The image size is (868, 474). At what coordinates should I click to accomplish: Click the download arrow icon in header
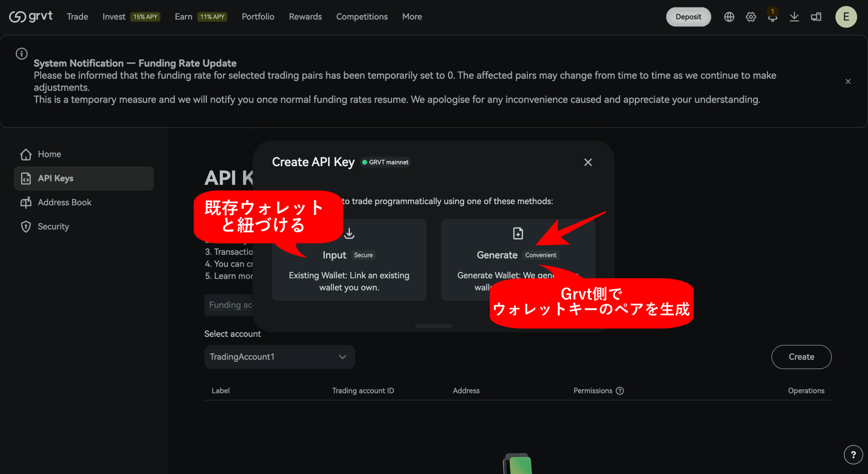[794, 17]
